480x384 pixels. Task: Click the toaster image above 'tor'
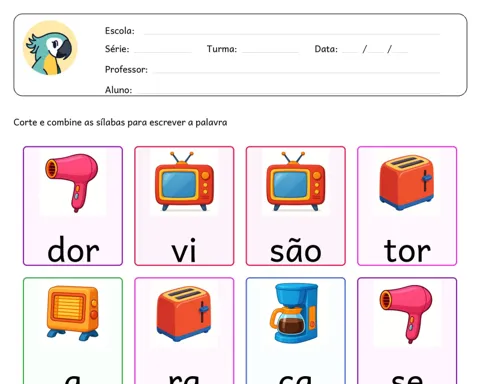coord(407,182)
